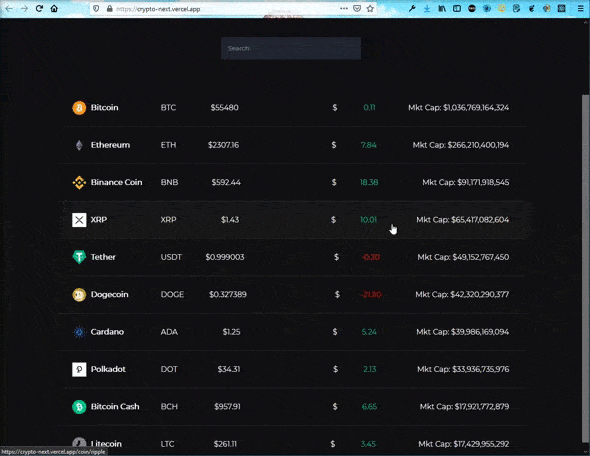Click Bitcoin market cap $1,036,769,164,324
The height and width of the screenshot is (456, 590).
pyautogui.click(x=476, y=108)
